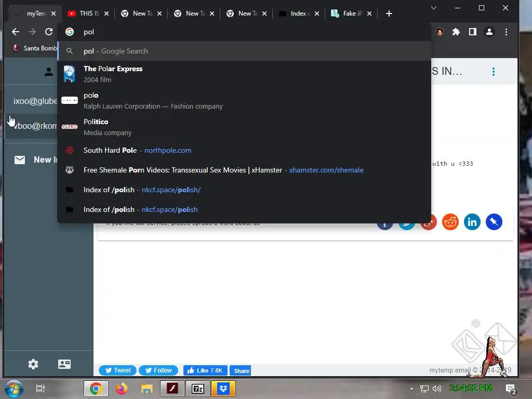
Task: Choose the 'Politico' media company suggestion
Action: [x=244, y=127]
